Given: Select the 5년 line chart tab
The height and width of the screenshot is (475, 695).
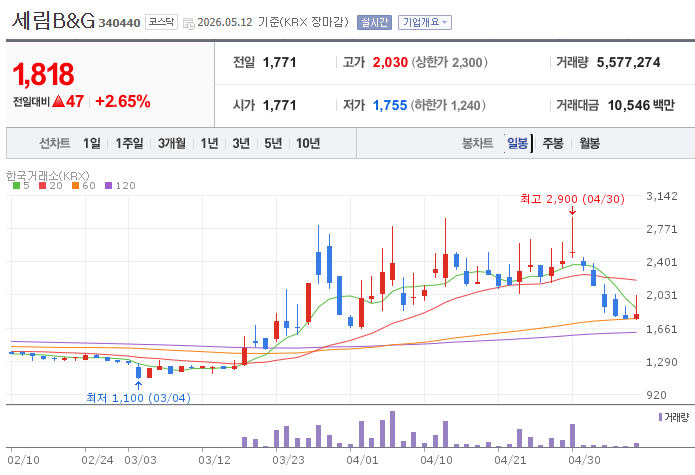Looking at the screenshot, I should [x=273, y=143].
